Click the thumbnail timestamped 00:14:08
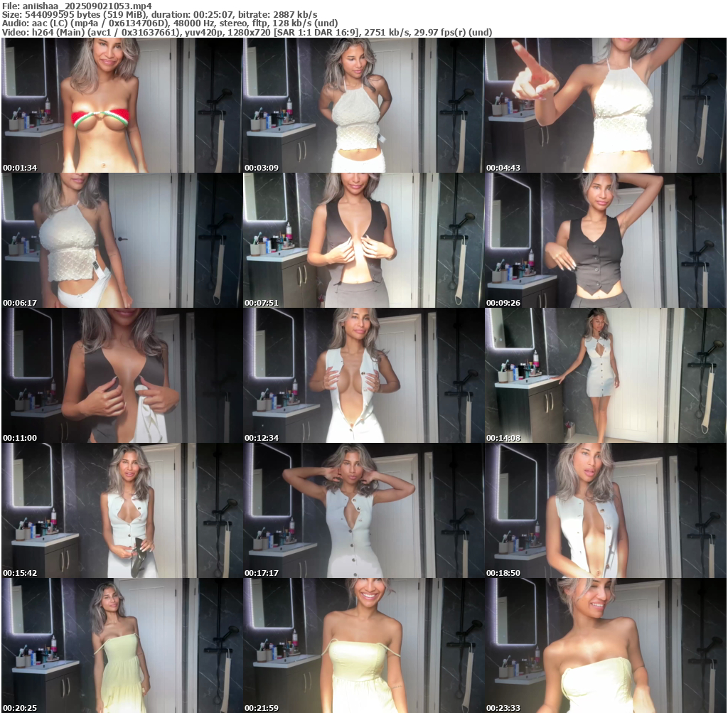This screenshot has height=713, width=728. coord(605,375)
